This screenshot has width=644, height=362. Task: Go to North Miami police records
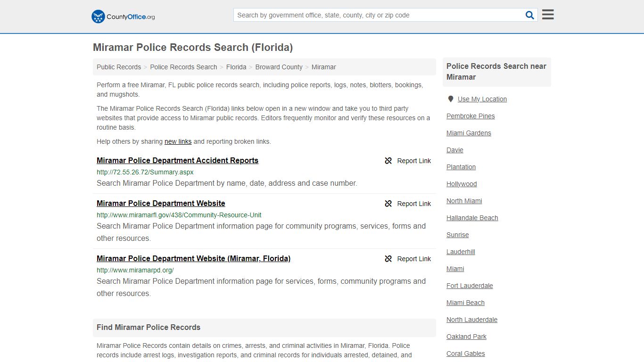(464, 201)
